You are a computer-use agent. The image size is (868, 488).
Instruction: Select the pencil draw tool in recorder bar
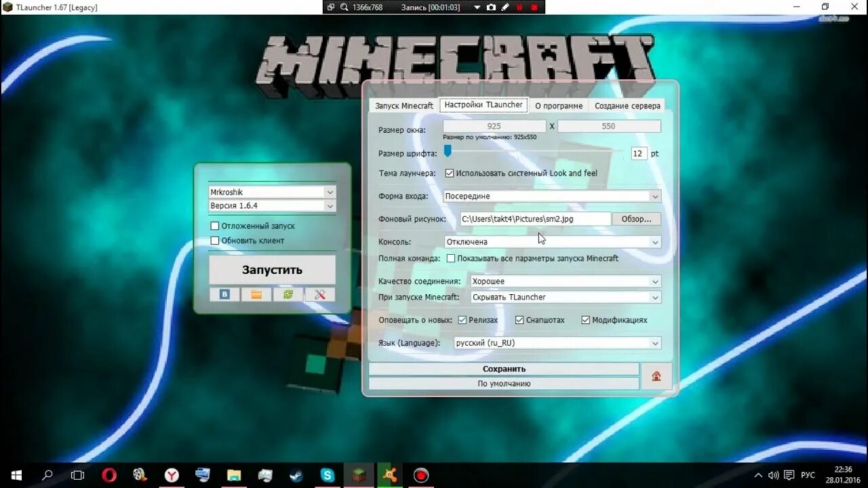pyautogui.click(x=504, y=7)
